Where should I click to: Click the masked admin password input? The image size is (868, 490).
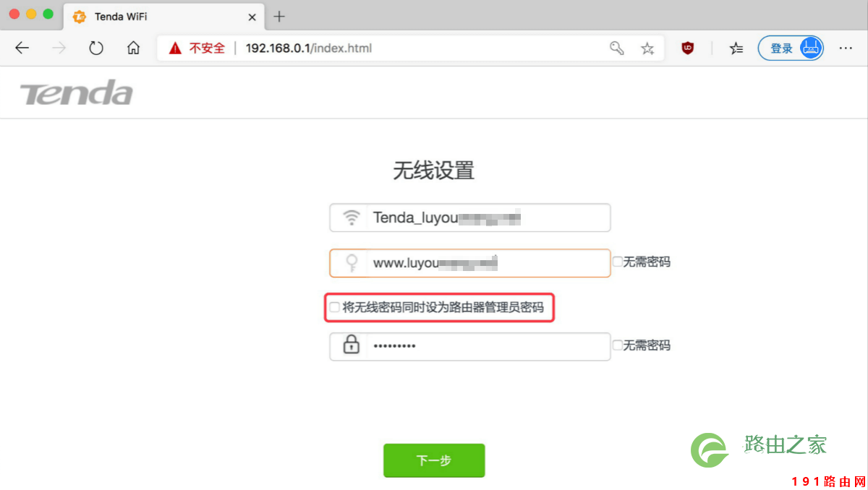469,346
